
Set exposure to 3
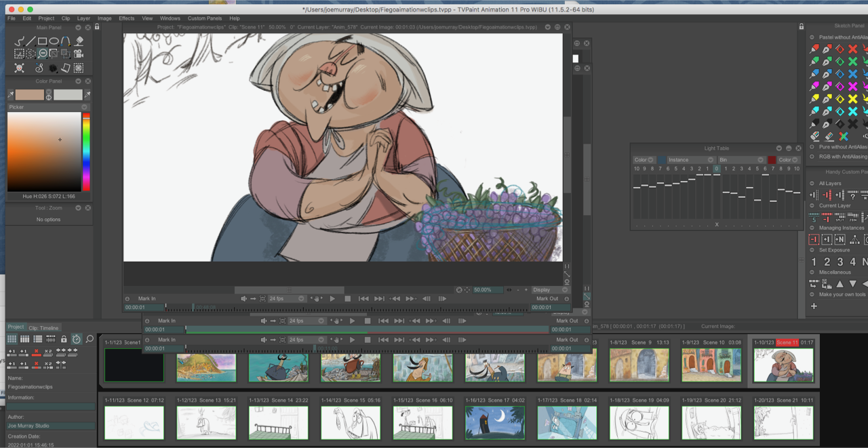(840, 262)
